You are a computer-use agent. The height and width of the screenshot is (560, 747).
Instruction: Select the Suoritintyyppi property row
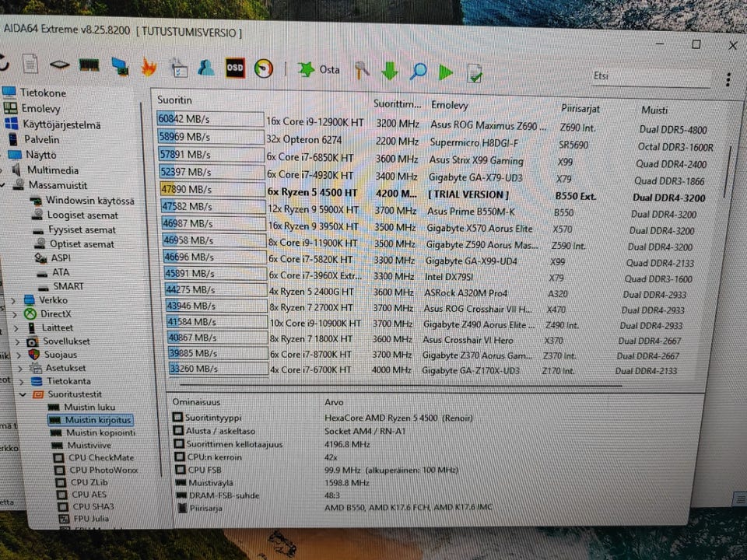point(322,418)
